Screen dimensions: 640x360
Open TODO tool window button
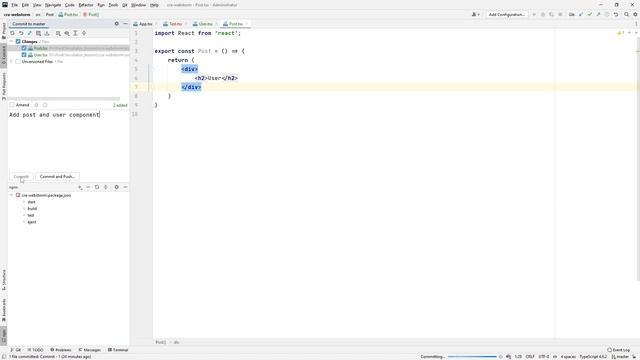36,350
